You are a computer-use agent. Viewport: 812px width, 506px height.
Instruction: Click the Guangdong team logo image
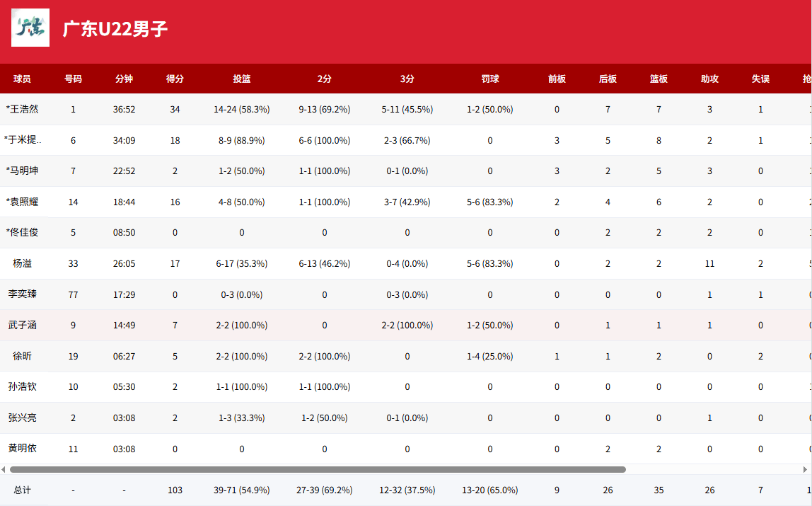30,28
